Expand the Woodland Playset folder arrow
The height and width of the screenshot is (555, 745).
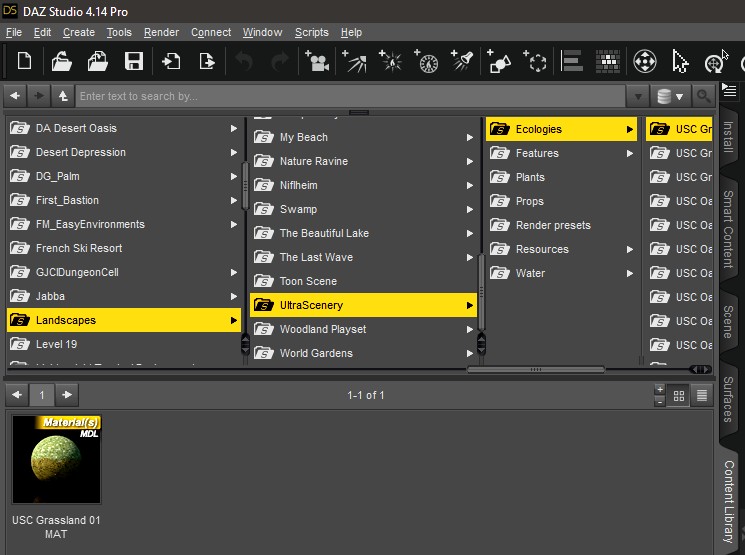(469, 329)
